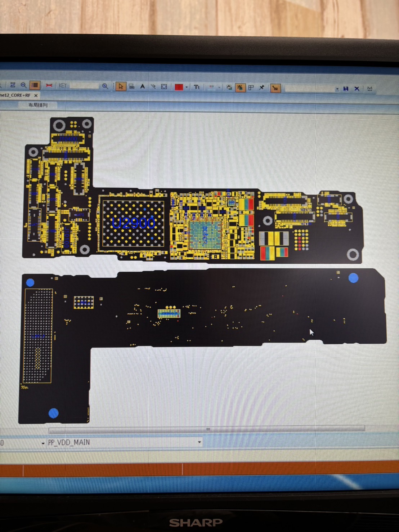
Task: Click the dashed-box A label icon
Action: [x=229, y=87]
